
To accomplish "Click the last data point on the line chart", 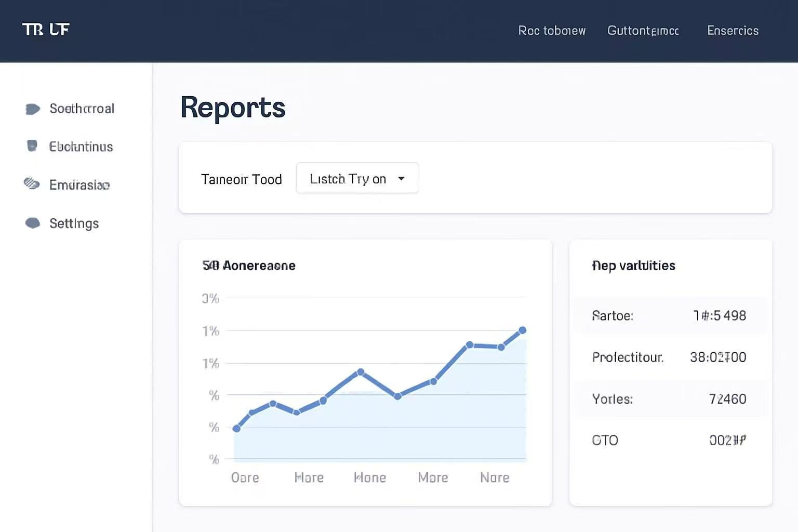I will click(x=523, y=330).
